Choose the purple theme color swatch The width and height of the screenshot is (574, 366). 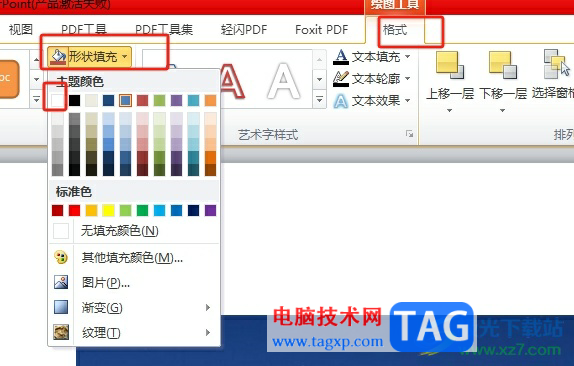pos(176,100)
